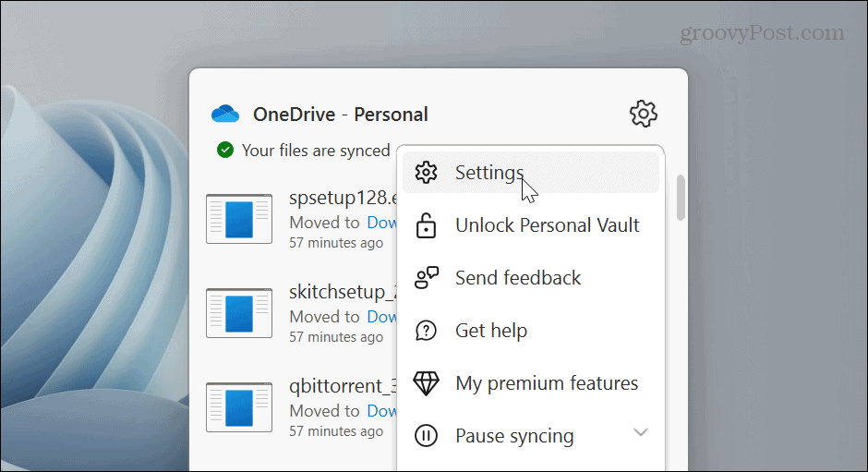
Task: Choose Send feedback menu entry
Action: (530, 277)
